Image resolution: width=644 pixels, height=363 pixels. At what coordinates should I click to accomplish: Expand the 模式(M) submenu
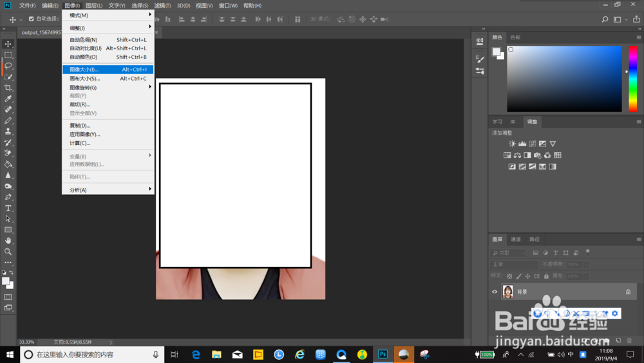(108, 15)
